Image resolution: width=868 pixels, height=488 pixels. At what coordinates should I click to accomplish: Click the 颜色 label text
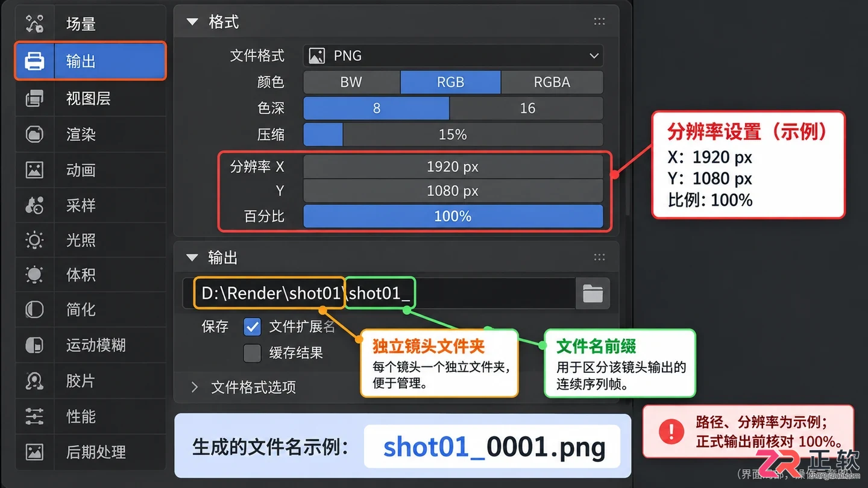click(271, 82)
